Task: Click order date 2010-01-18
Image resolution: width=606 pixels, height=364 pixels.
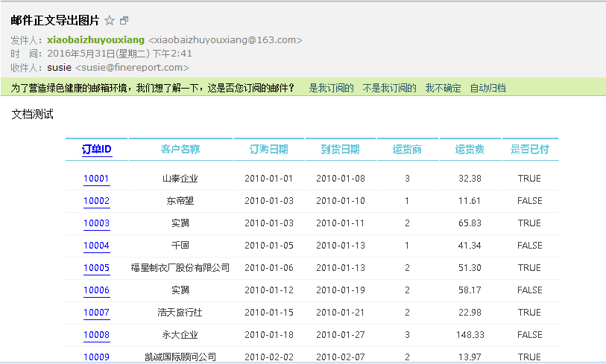Action: 269,336
